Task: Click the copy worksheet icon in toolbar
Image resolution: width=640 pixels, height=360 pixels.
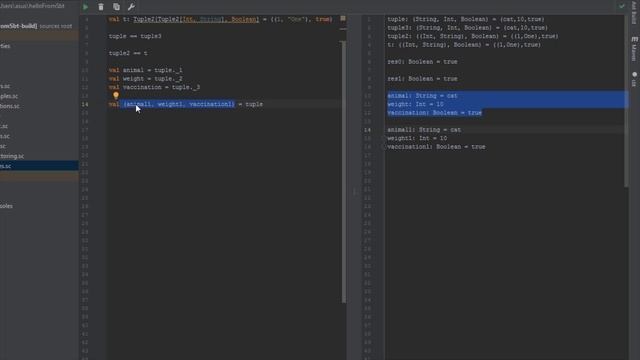Action: pyautogui.click(x=116, y=7)
